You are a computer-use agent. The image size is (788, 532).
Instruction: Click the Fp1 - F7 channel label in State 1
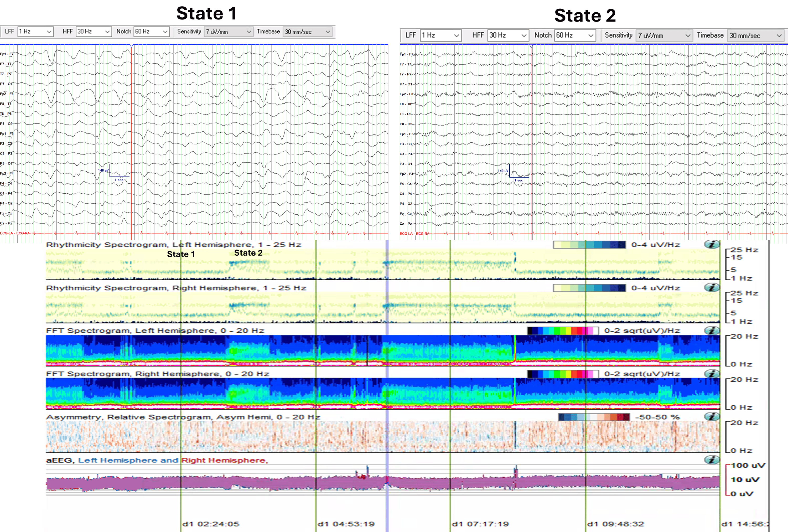pyautogui.click(x=7, y=54)
